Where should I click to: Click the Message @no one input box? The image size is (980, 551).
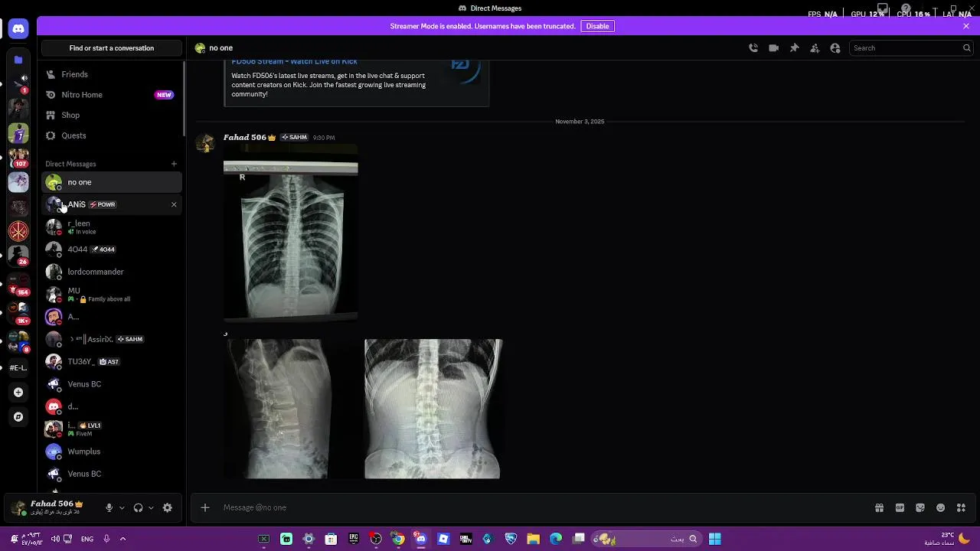pos(544,507)
